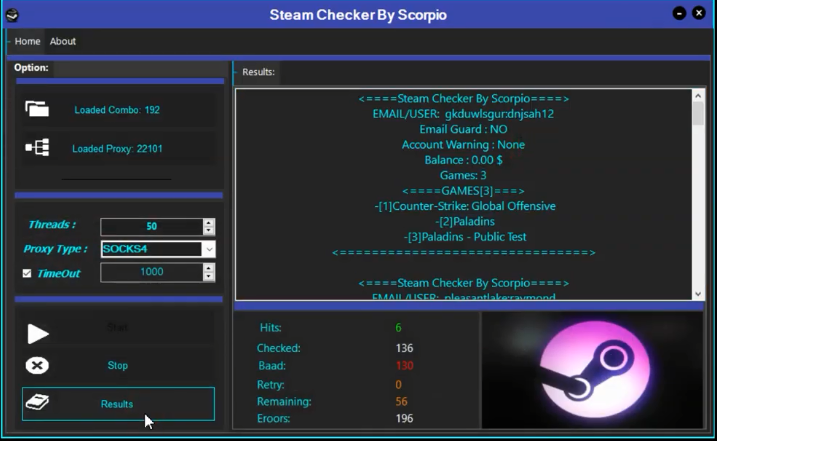This screenshot has height=460, width=819.
Task: Click the Checked value 136
Action: click(404, 348)
